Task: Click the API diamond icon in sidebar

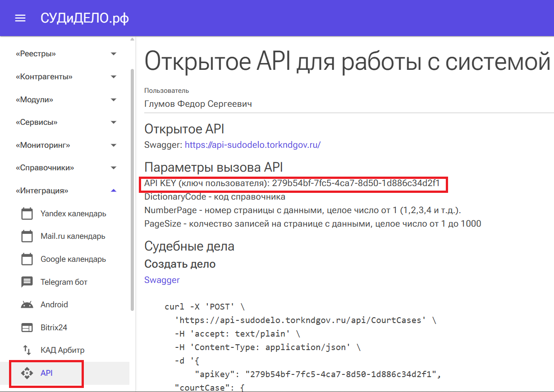Action: tap(27, 373)
